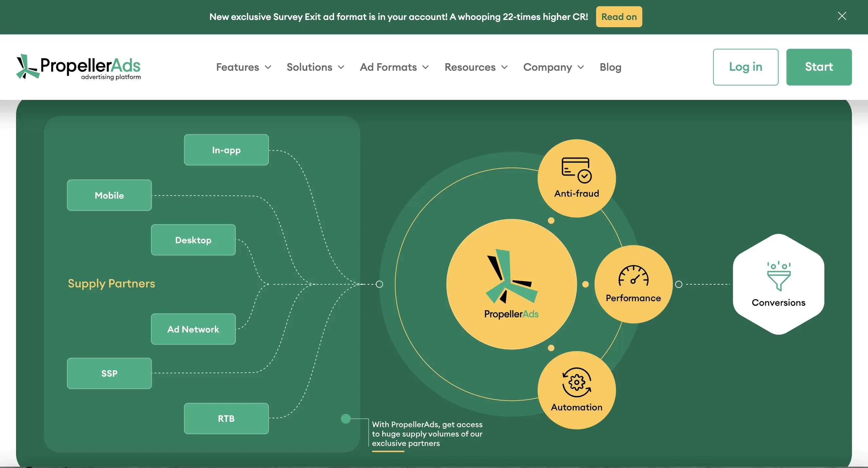Open the Company navigation menu
Image resolution: width=868 pixels, height=468 pixels.
pyautogui.click(x=553, y=67)
